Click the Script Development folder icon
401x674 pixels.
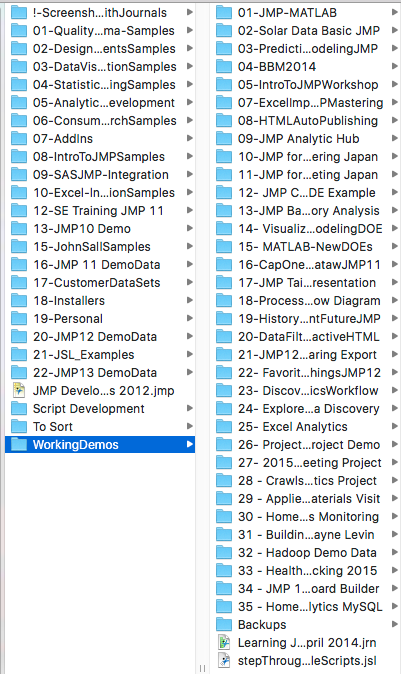[x=19, y=408]
